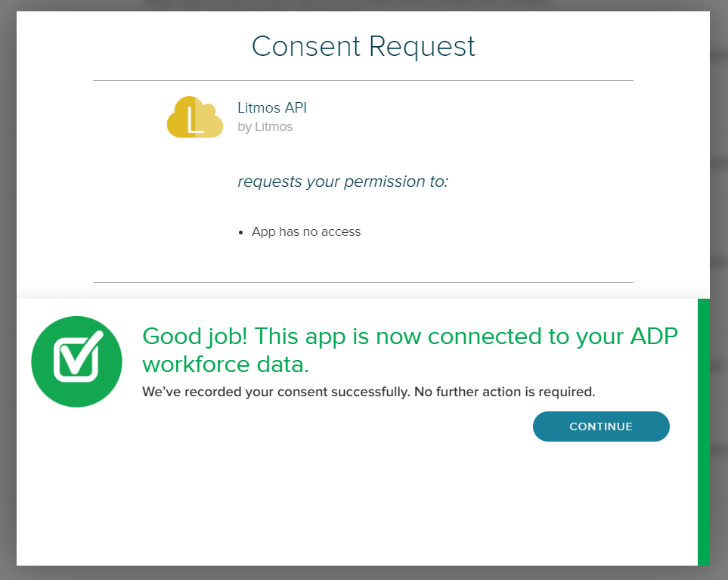728x580 pixels.
Task: Click the bullet dot before 'App has no access'
Action: point(240,233)
